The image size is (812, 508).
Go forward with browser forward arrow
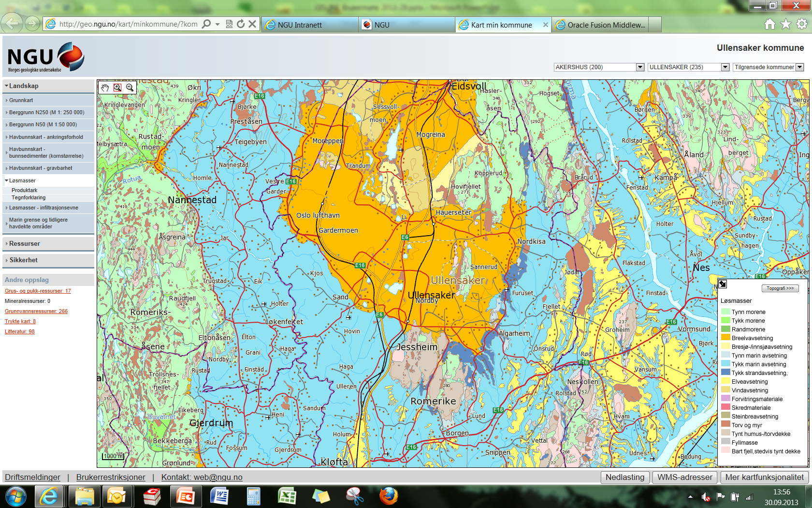32,23
